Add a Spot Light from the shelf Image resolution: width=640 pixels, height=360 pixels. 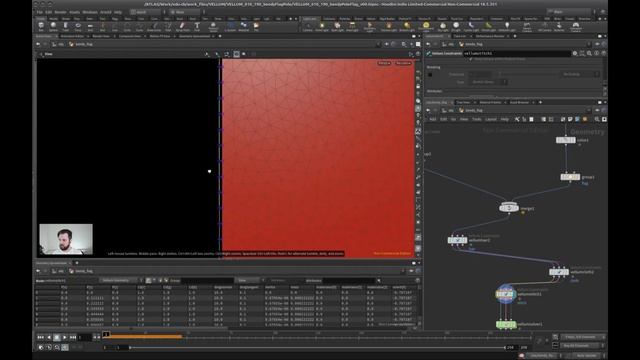(x=337, y=27)
